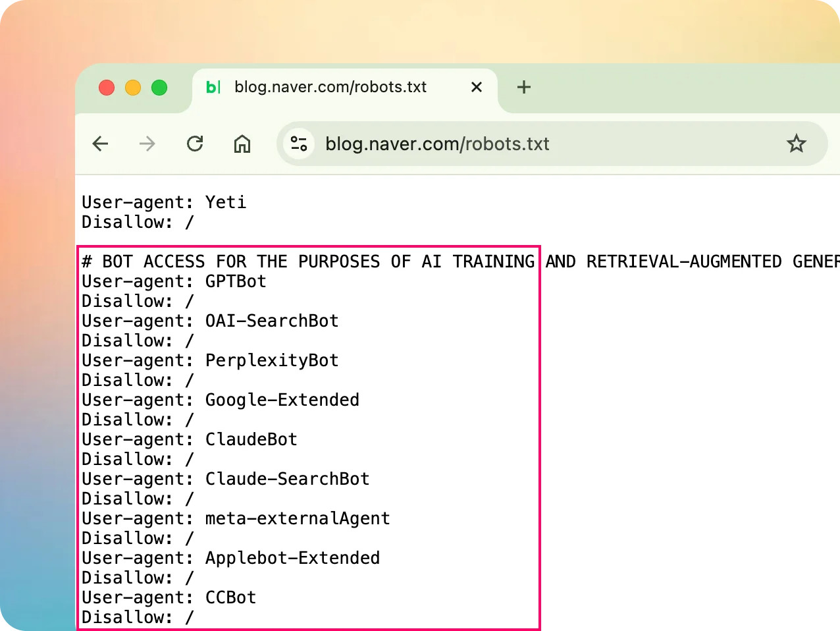This screenshot has width=840, height=631.
Task: Navigate back using the back arrow
Action: (100, 144)
